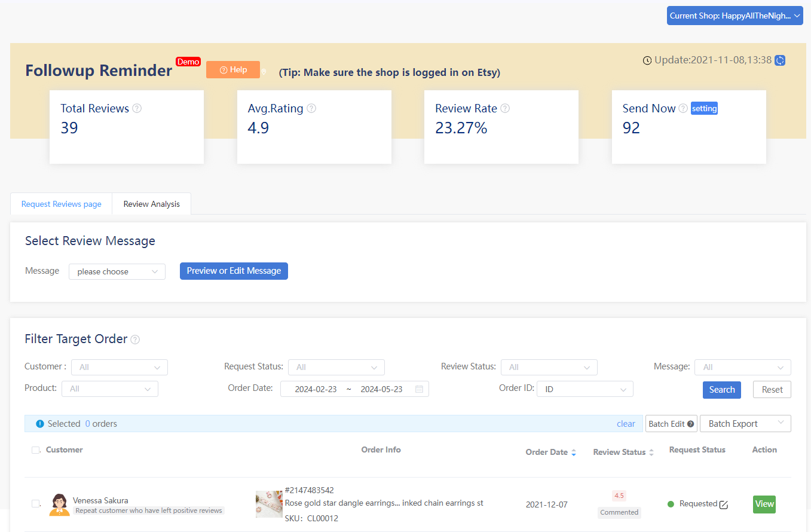Click the Rose gold earrings product thumbnail
This screenshot has width=811, height=532.
coord(268,504)
